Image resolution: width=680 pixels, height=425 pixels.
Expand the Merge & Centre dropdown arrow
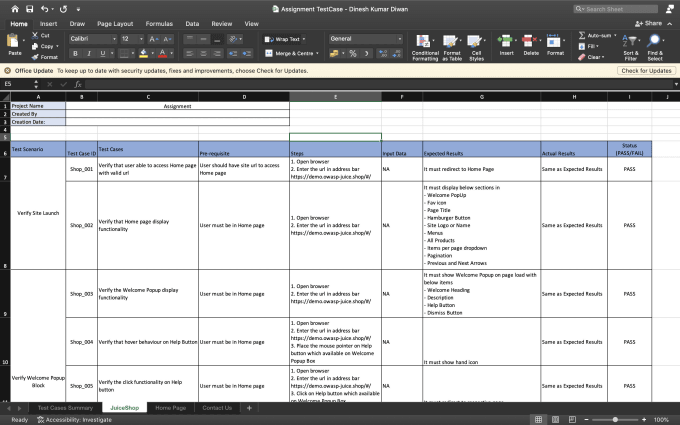317,53
